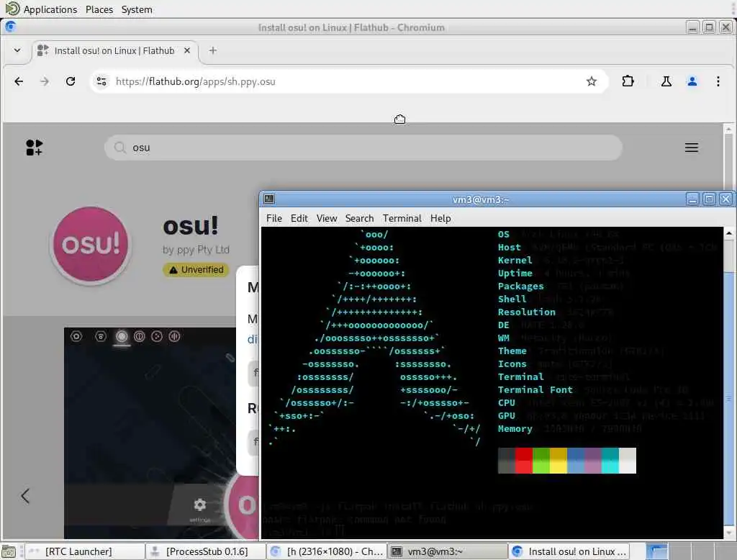Click terminal scrollbar up arrow
The image size is (737, 560).
point(729,232)
